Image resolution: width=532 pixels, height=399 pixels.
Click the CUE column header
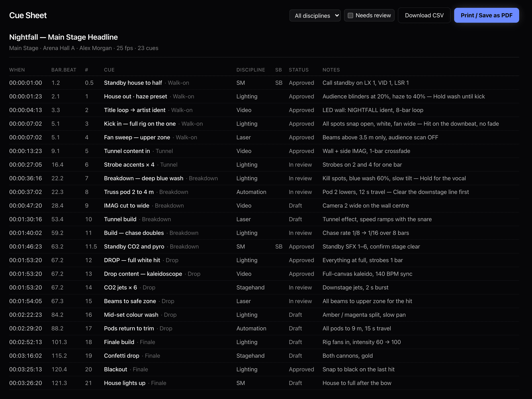(x=109, y=70)
